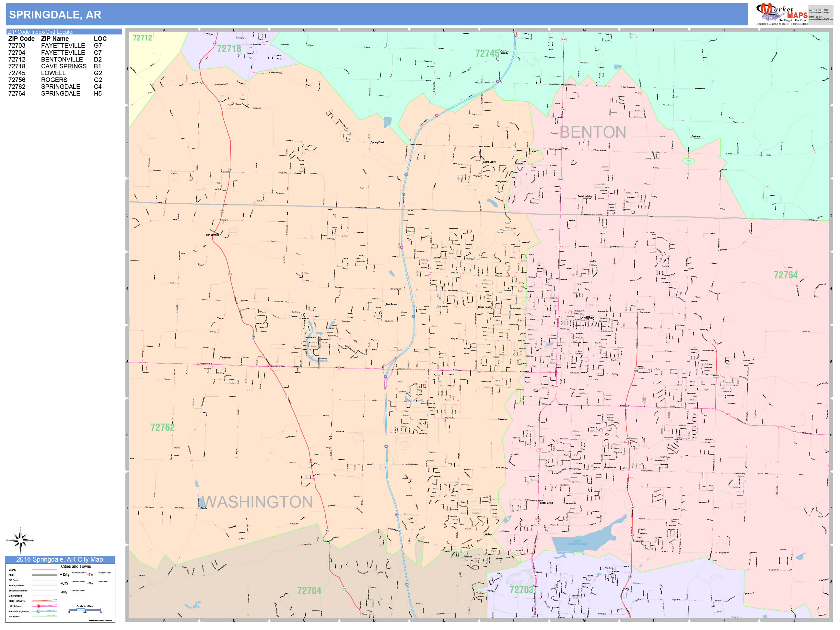840x630 pixels.
Task: Toggle the Minor Streets legend entry
Action: point(16,596)
